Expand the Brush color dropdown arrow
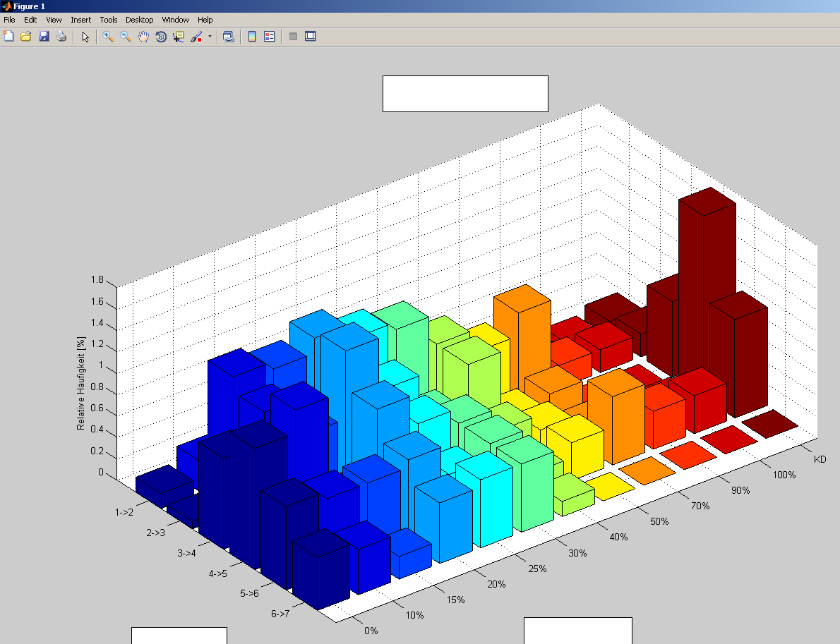 coord(210,36)
